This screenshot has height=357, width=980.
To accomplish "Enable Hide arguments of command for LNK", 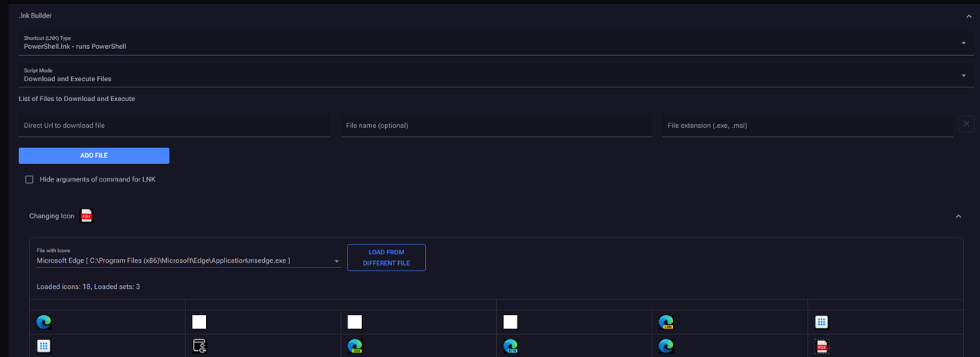I will (29, 179).
